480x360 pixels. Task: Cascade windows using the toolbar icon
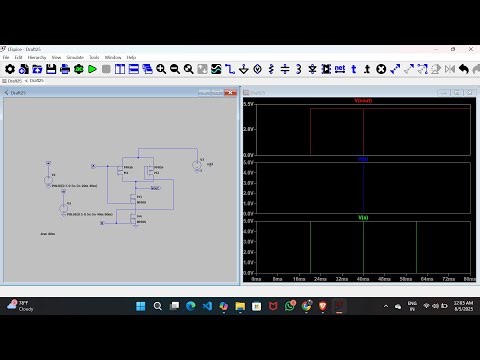[147, 69]
